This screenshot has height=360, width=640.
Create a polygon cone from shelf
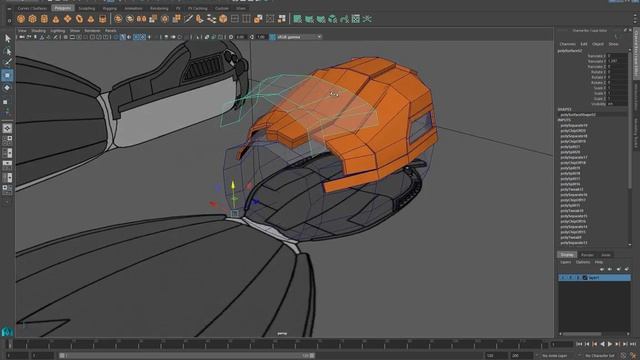[56, 19]
